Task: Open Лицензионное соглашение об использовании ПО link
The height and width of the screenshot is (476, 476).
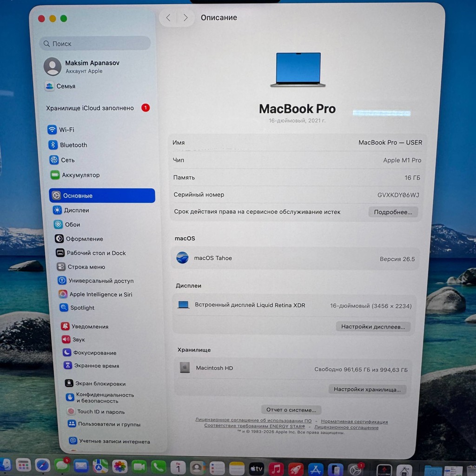Action: 253,420
